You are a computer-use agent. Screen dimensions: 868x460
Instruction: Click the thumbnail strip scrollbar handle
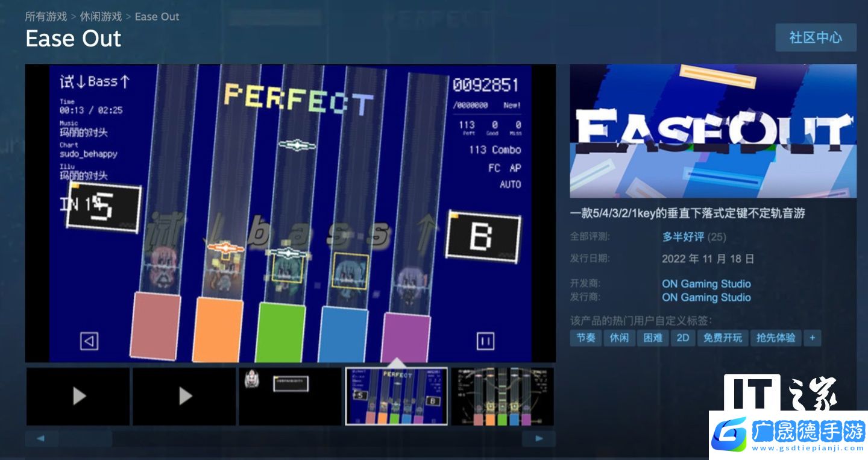coord(86,438)
